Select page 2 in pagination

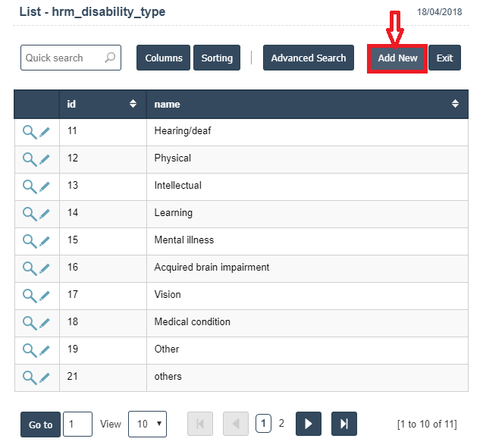tap(281, 424)
